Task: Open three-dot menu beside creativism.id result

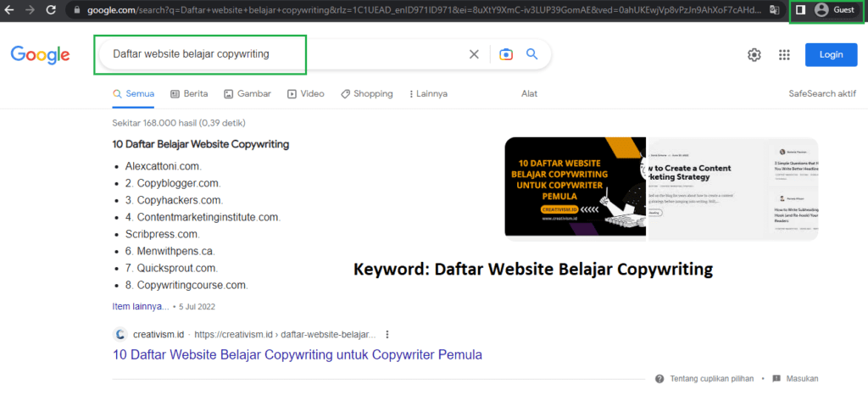Action: coord(387,335)
